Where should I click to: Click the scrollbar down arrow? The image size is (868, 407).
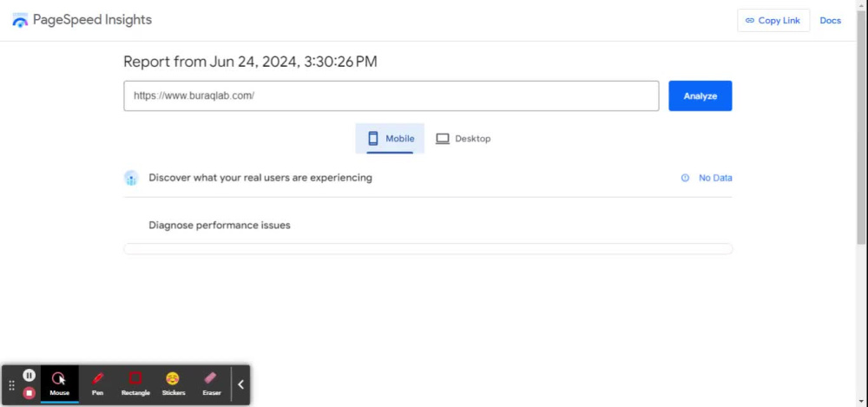(x=862, y=402)
